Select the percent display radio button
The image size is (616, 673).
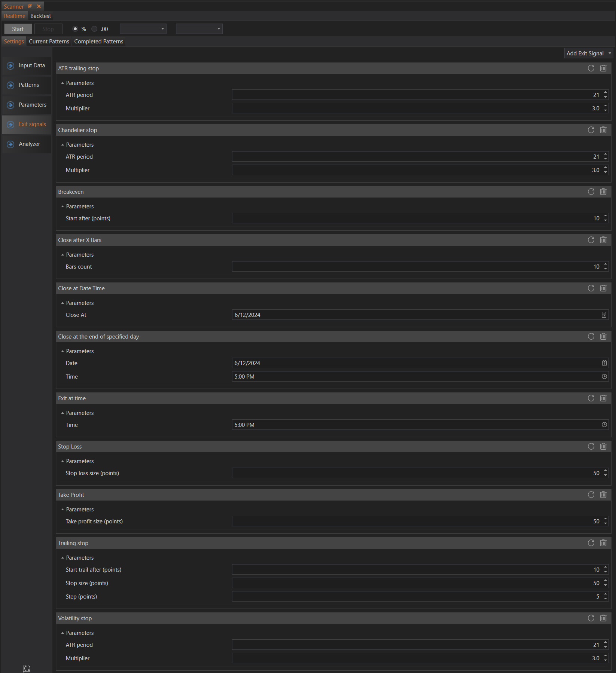(76, 29)
